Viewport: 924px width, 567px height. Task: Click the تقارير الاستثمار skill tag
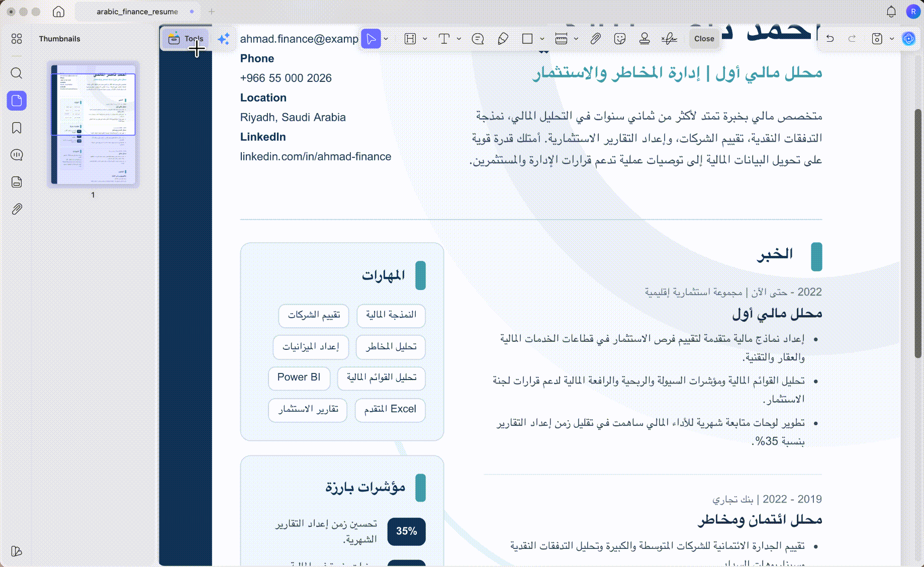coord(308,409)
